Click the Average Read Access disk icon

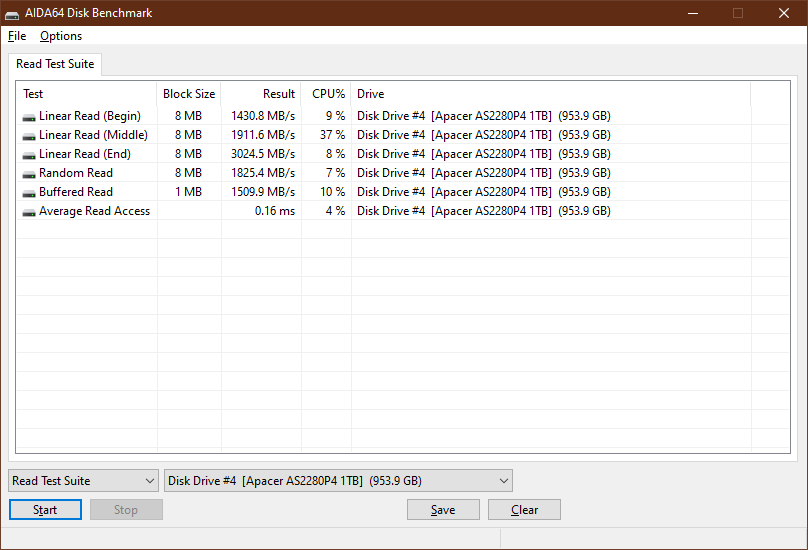point(29,212)
